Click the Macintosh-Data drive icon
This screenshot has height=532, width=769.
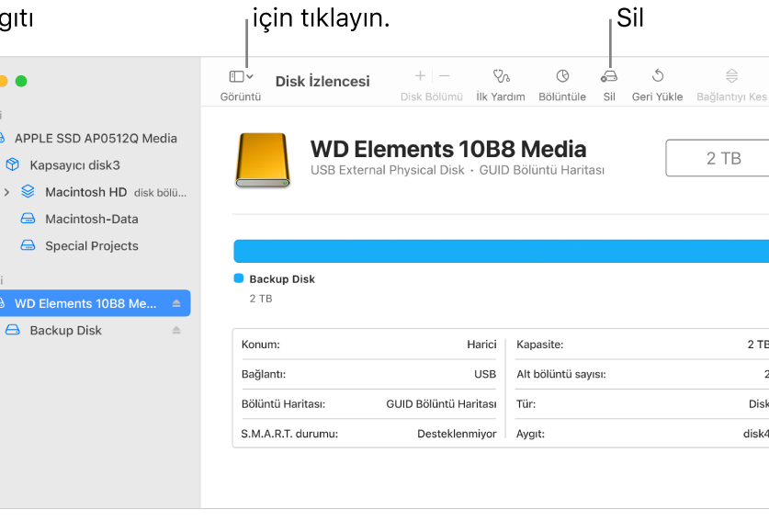pyautogui.click(x=28, y=219)
